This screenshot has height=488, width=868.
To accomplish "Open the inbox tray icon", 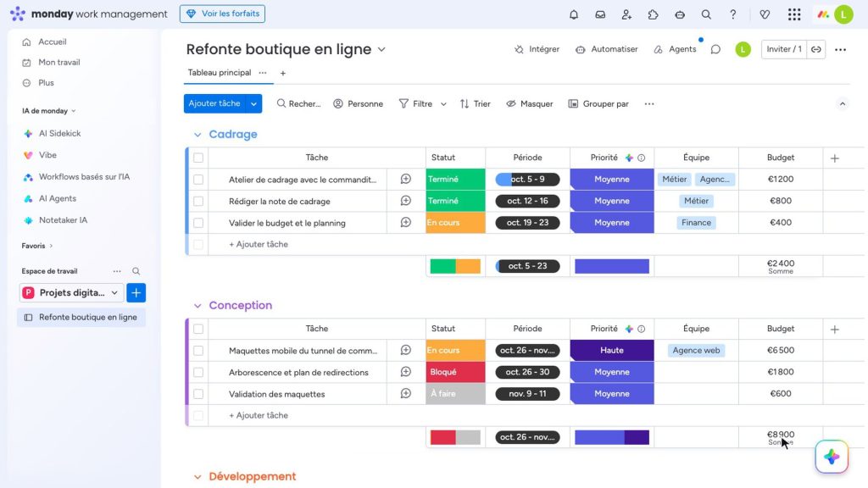I will (600, 14).
